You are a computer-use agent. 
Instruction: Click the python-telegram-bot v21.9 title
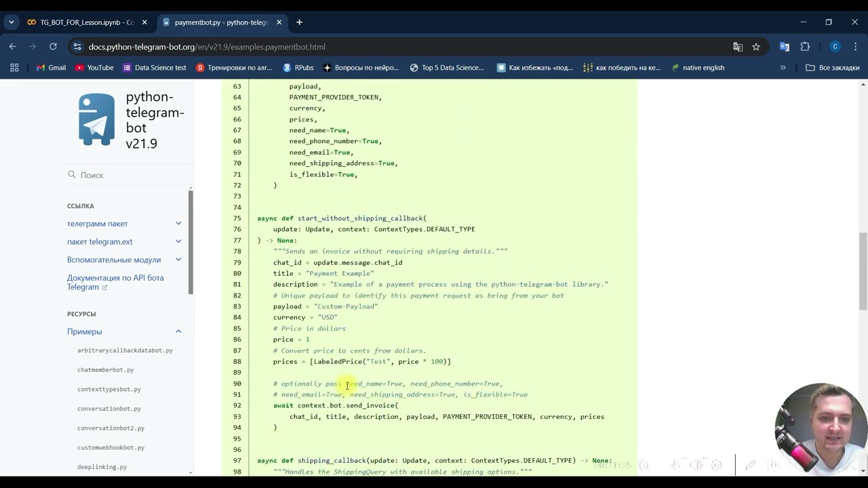tap(155, 120)
